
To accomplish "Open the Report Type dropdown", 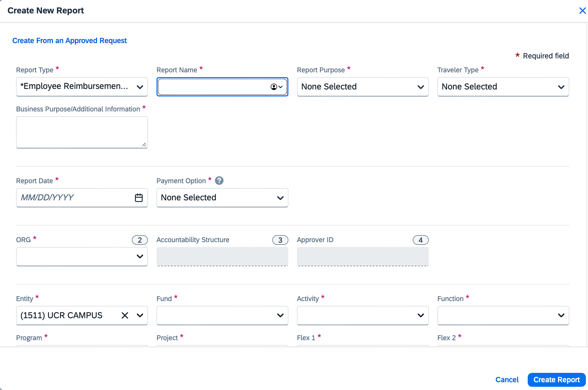I will 82,87.
